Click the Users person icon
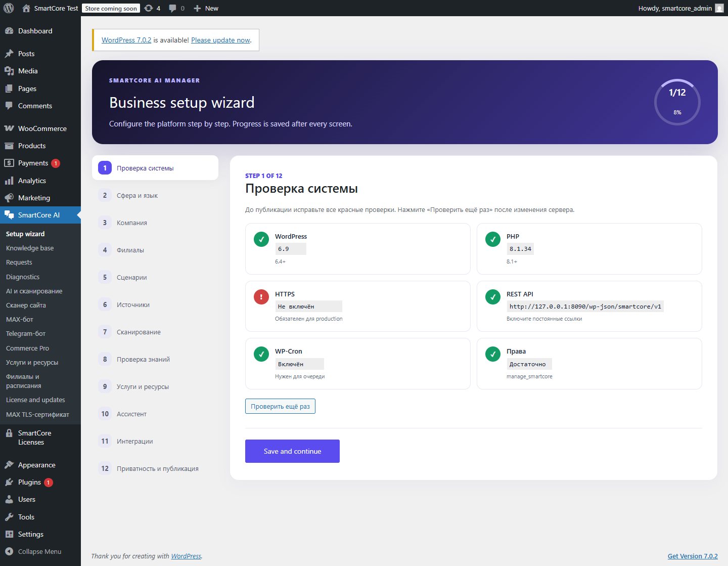 pyautogui.click(x=9, y=499)
